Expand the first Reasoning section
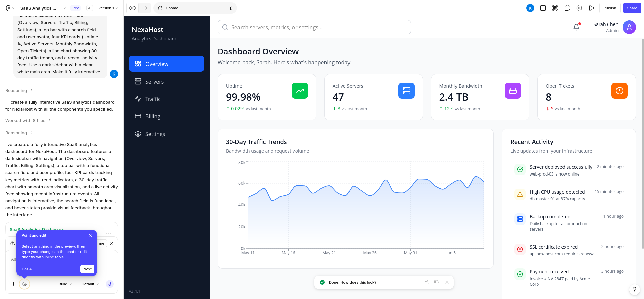 [x=19, y=90]
